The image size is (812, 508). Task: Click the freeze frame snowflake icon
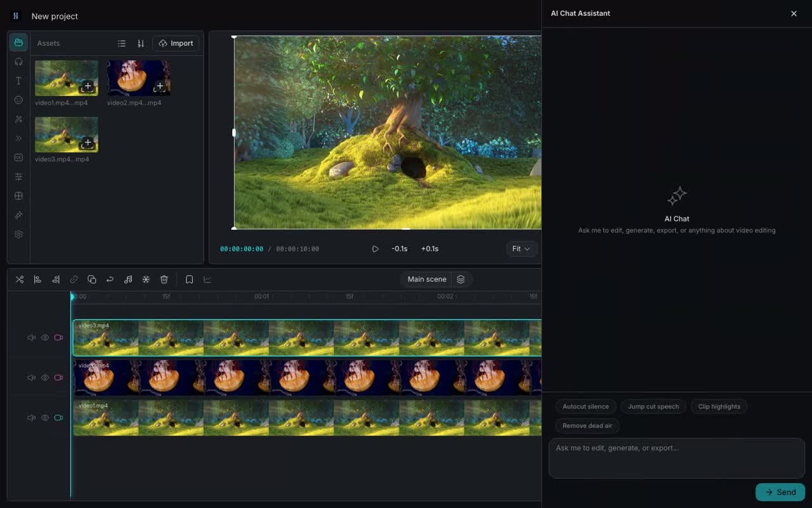point(146,279)
